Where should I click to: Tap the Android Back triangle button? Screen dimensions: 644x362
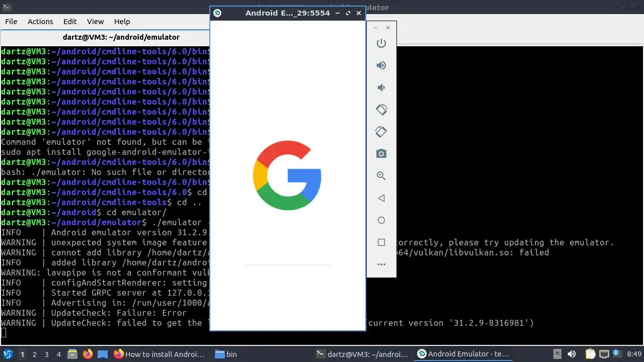381,198
